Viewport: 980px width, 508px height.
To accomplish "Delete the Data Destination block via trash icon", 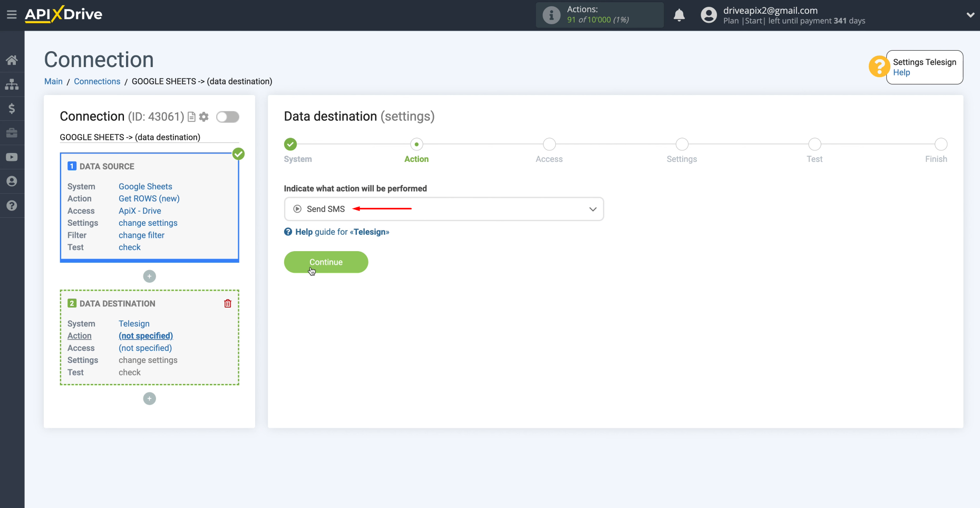I will (227, 303).
